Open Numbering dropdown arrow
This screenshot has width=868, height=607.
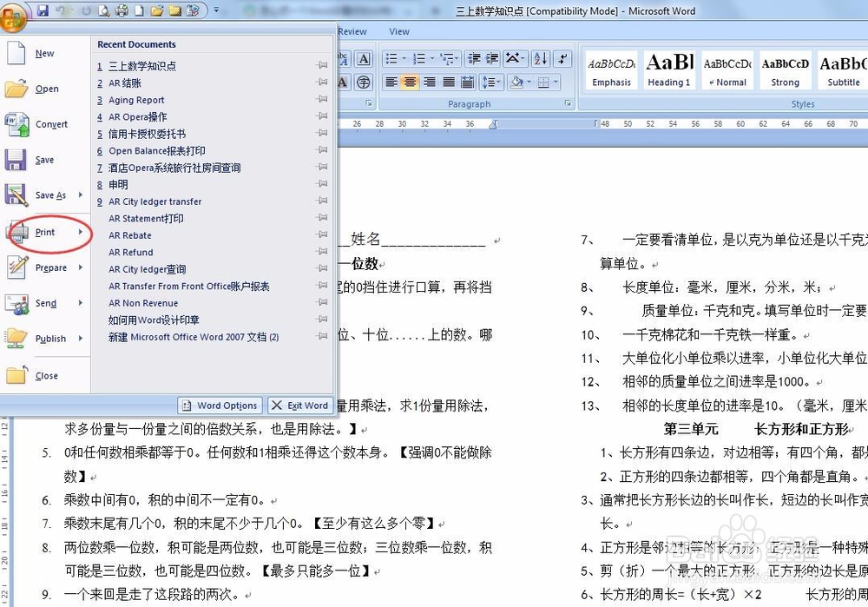click(431, 58)
